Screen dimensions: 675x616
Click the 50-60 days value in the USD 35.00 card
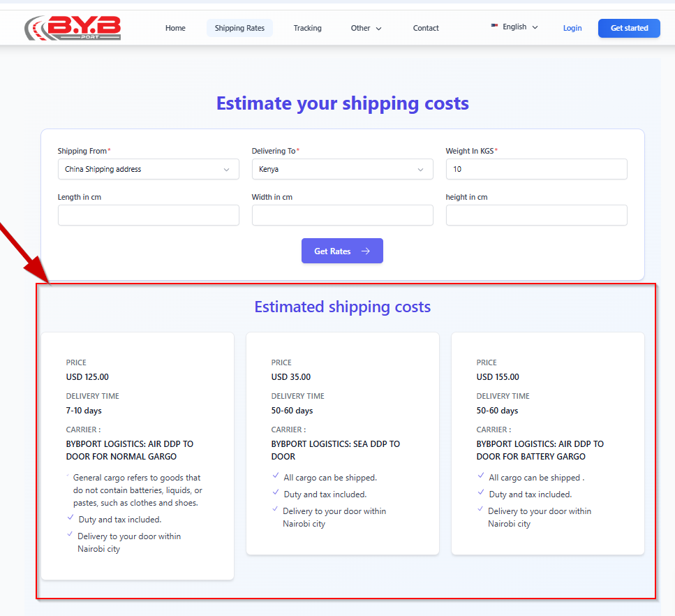tap(292, 411)
